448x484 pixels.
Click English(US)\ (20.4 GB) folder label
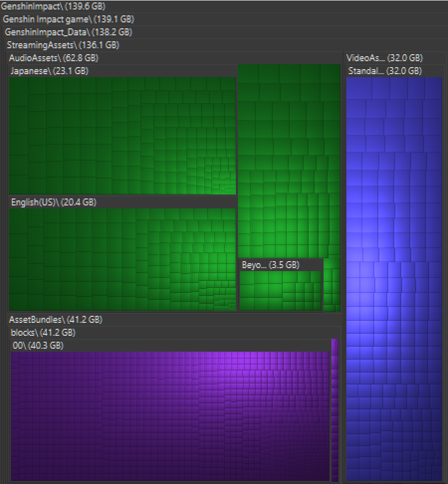pos(54,202)
